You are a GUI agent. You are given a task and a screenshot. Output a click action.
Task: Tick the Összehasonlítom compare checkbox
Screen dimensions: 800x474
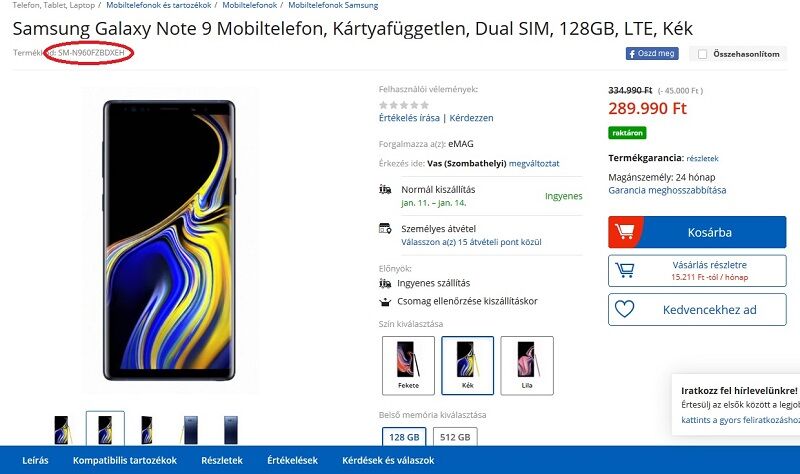click(x=703, y=54)
